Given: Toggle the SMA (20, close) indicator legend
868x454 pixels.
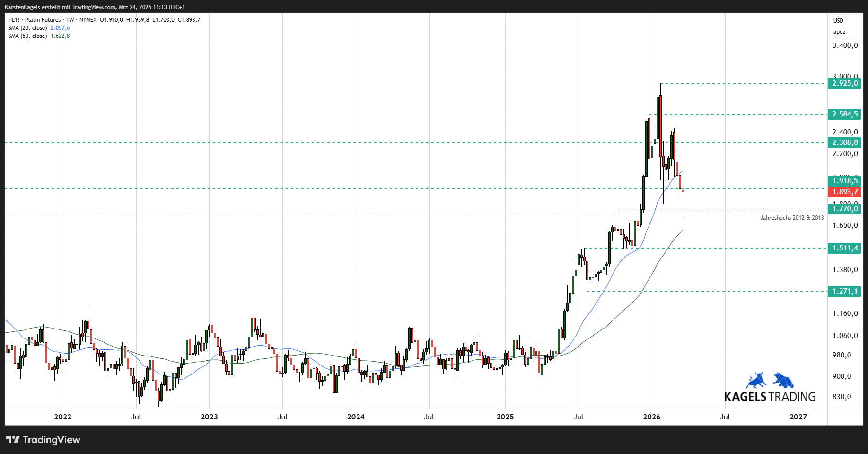Looking at the screenshot, I should [x=27, y=28].
